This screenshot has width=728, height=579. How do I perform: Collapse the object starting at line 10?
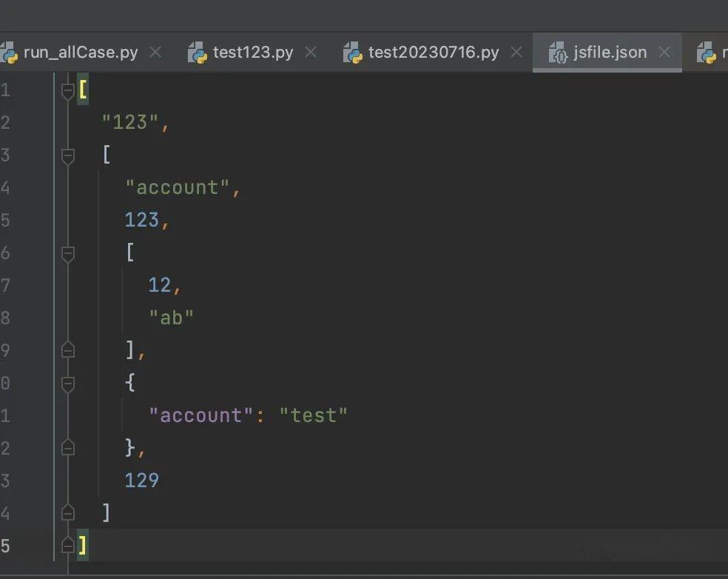click(67, 382)
